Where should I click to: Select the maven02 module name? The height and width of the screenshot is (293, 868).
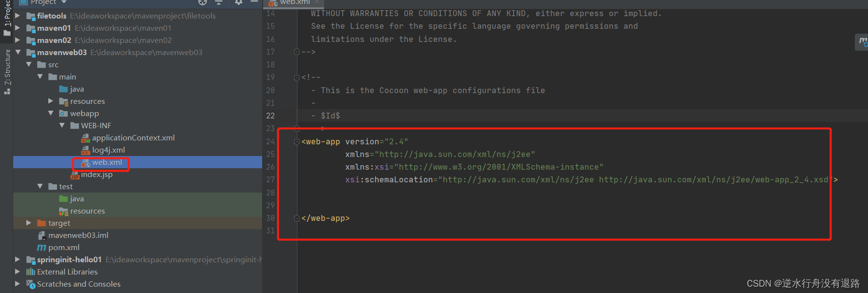(54, 40)
